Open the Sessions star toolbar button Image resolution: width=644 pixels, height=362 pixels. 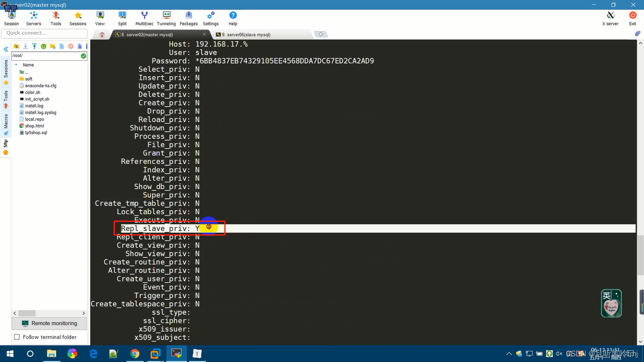point(78,19)
